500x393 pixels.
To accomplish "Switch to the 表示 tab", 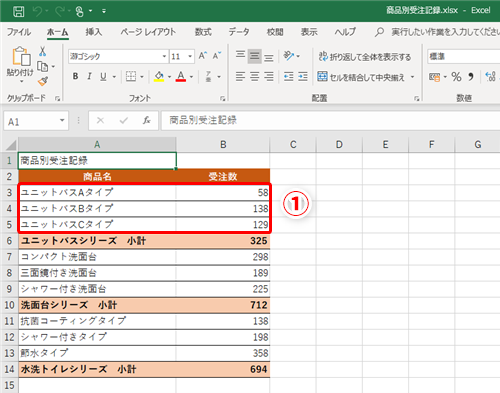I will click(309, 32).
